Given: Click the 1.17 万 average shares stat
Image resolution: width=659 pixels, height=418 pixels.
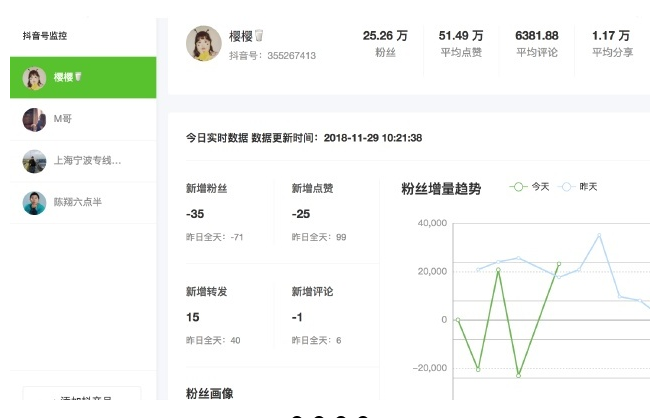Looking at the screenshot, I should point(611,43).
